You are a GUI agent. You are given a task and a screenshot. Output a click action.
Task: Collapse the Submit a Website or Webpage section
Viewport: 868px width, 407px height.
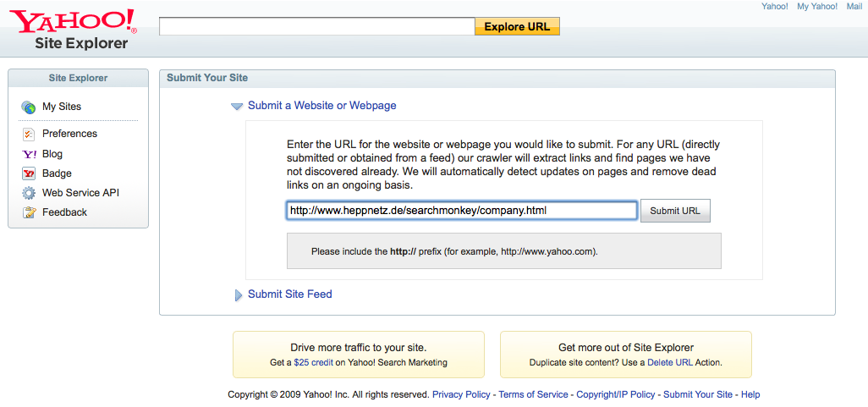pyautogui.click(x=237, y=107)
